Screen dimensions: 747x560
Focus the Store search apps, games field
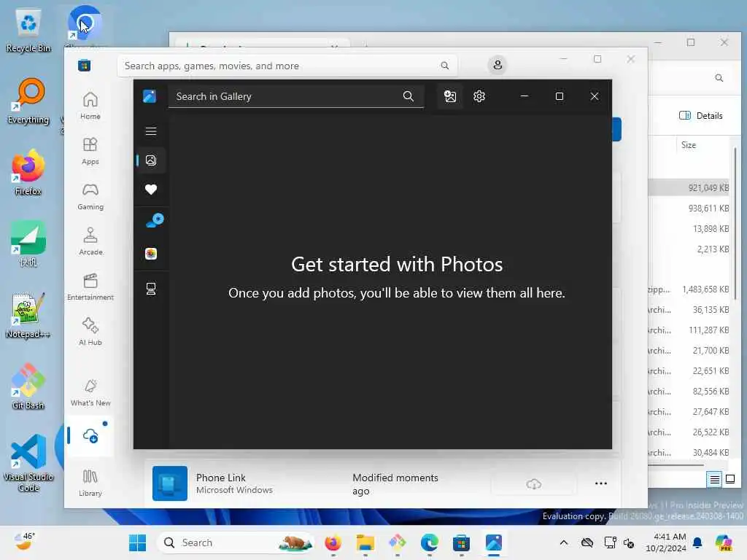287,66
